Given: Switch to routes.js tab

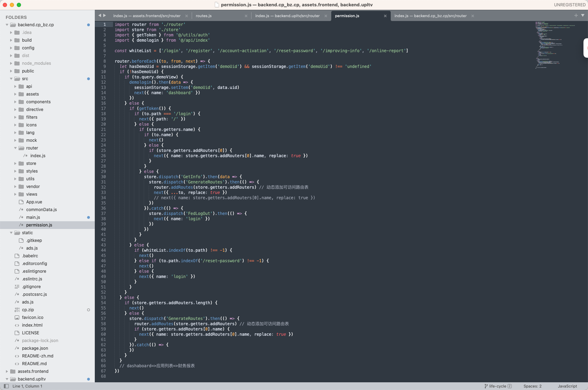Looking at the screenshot, I should tap(204, 16).
